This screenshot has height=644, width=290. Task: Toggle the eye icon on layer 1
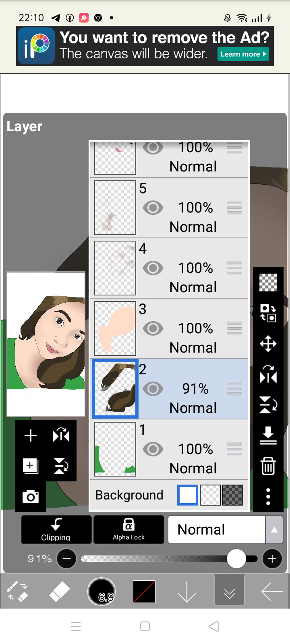coord(153,449)
